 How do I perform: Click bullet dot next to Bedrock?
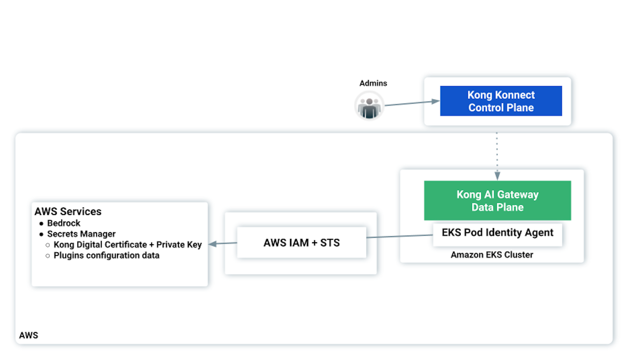click(x=42, y=223)
